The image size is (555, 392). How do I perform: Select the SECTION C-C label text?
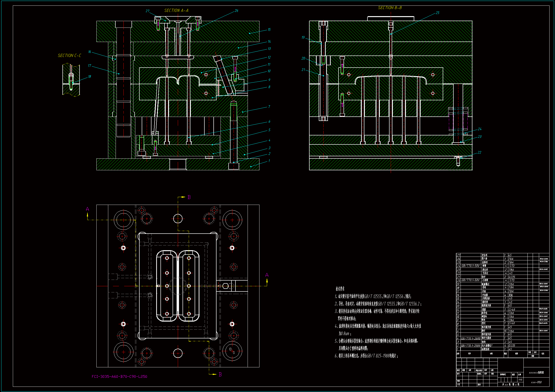pyautogui.click(x=69, y=55)
